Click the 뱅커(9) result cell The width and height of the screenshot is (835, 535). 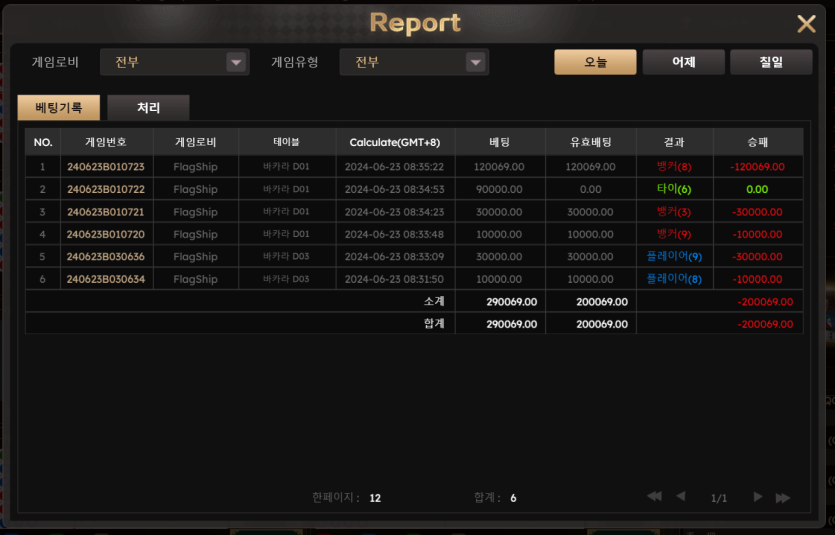(674, 234)
